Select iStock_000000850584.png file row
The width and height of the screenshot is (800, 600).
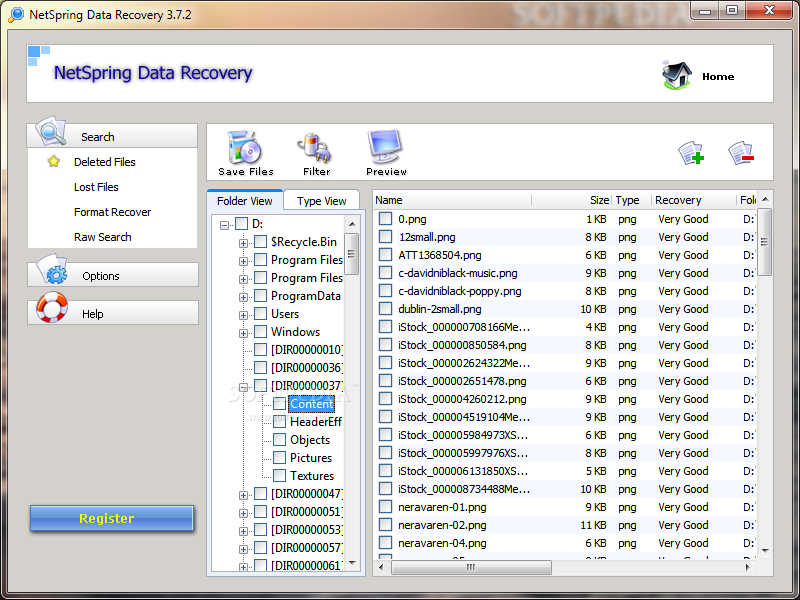(x=565, y=345)
